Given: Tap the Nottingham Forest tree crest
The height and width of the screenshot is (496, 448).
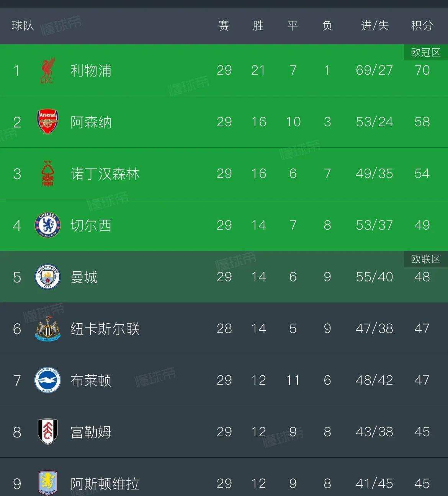Looking at the screenshot, I should coord(48,174).
